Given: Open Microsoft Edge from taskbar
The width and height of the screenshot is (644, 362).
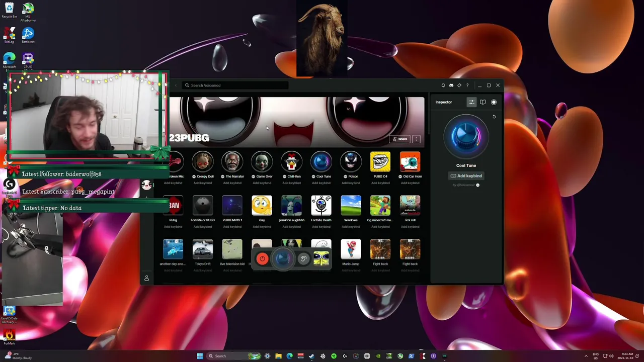Looking at the screenshot, I should 289,356.
